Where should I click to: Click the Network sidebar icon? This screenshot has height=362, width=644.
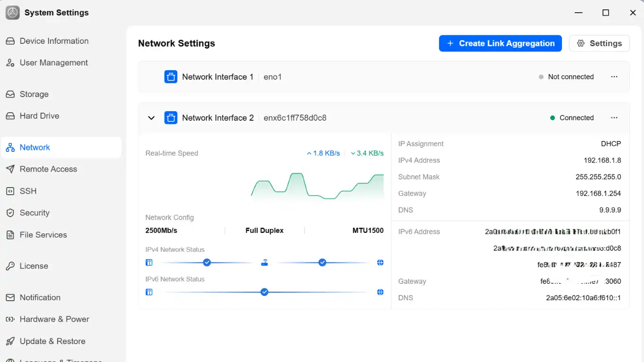pyautogui.click(x=10, y=148)
